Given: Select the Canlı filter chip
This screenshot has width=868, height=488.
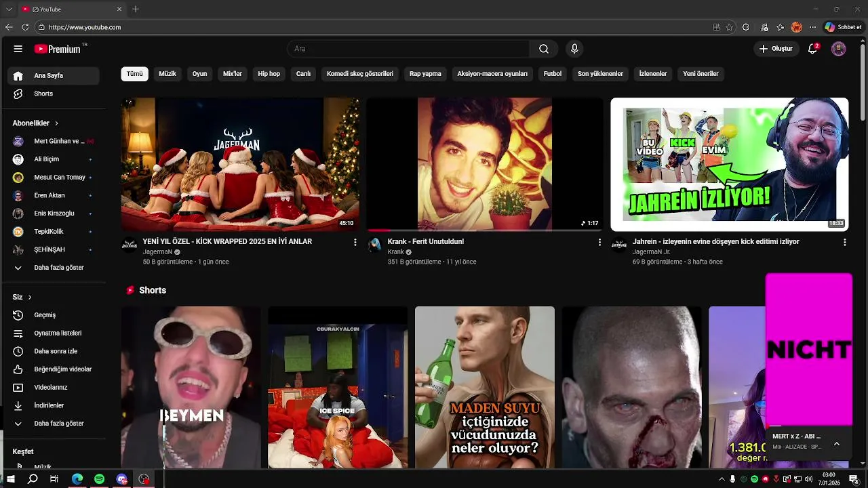Looking at the screenshot, I should tap(303, 74).
